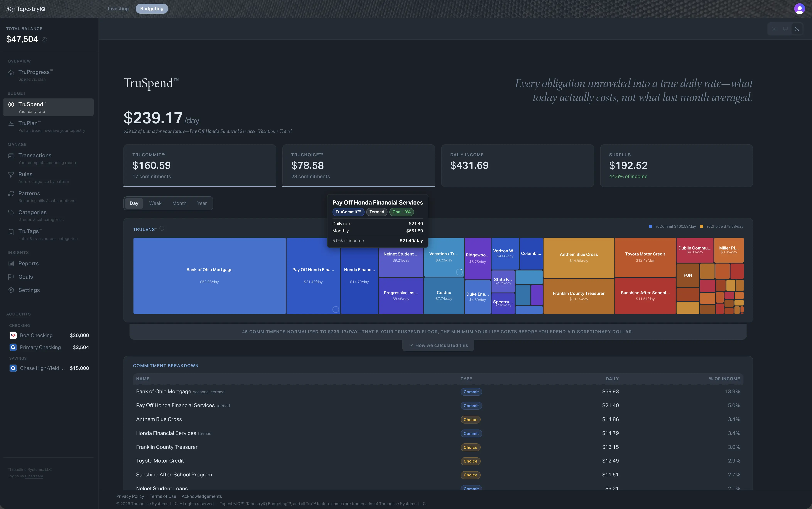Select the Month view tab
Viewport: 812px width, 509px height.
coord(179,203)
